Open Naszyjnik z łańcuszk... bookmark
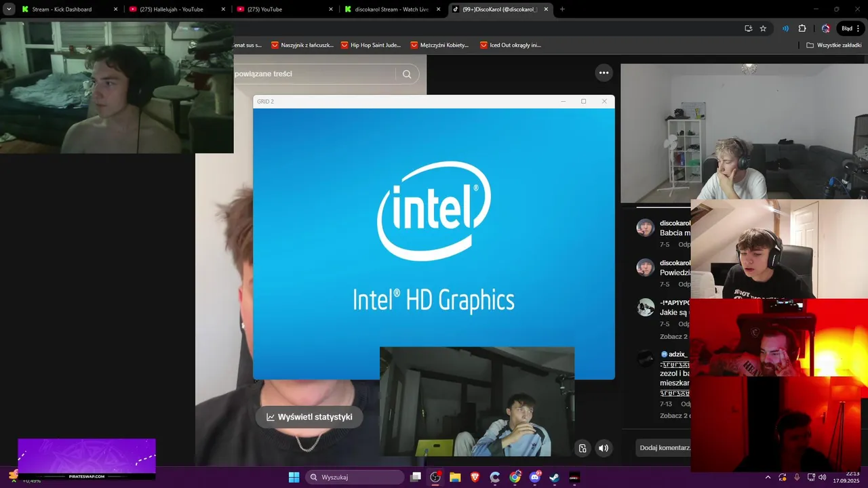The width and height of the screenshot is (868, 488). click(302, 45)
